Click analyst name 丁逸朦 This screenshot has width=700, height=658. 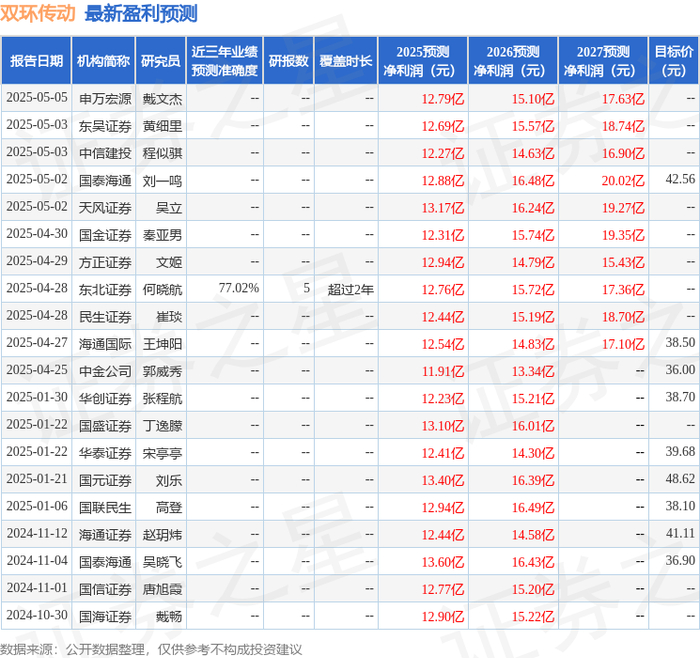pos(162,426)
